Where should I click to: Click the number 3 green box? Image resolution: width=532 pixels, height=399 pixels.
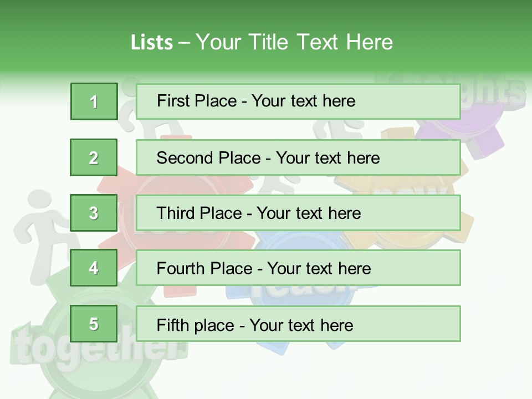pyautogui.click(x=94, y=213)
